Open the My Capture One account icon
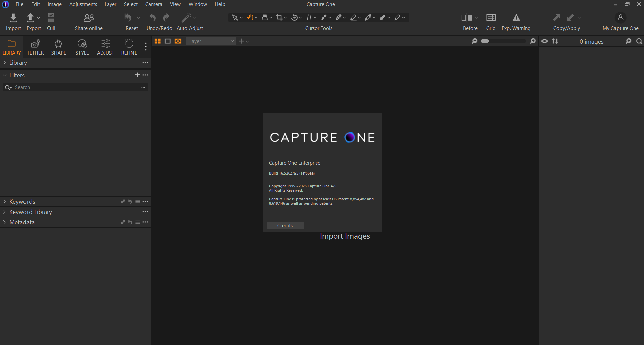The image size is (644, 345). coord(621,17)
